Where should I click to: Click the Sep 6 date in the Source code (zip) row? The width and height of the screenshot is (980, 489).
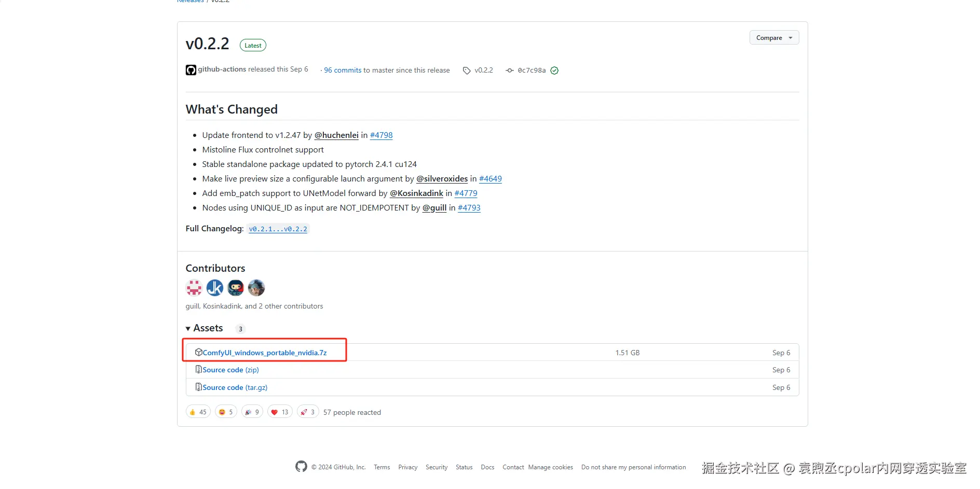coord(781,370)
